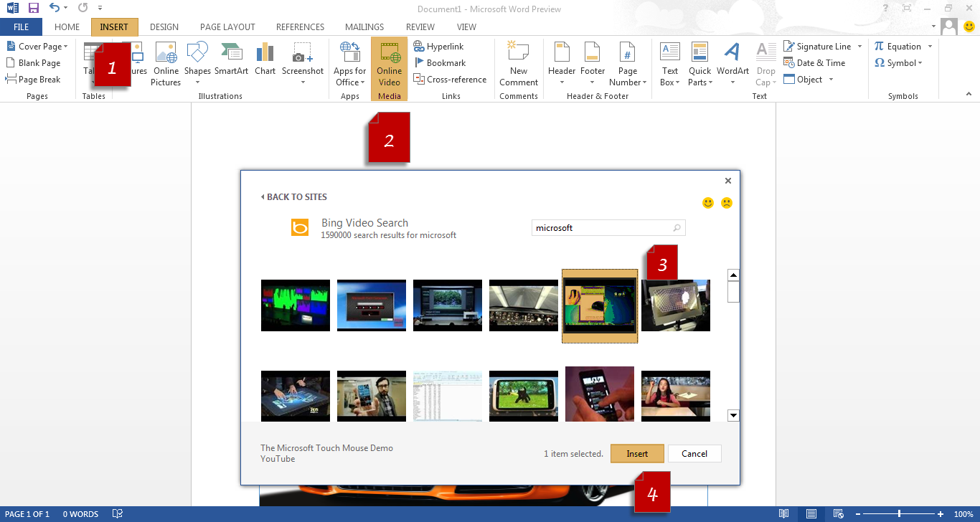Screen dimensions: 980x522
Task: Switch to the VIEW tab
Action: click(x=466, y=27)
